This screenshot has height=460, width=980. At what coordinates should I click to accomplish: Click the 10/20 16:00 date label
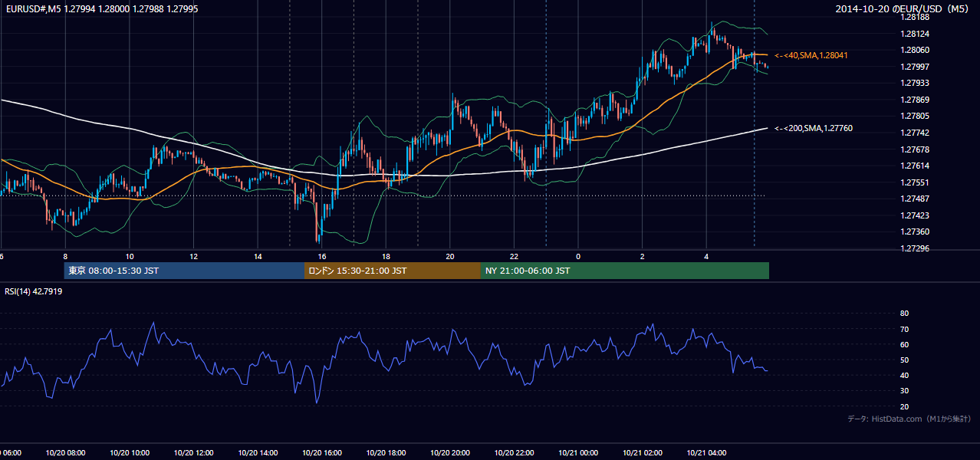(x=321, y=453)
